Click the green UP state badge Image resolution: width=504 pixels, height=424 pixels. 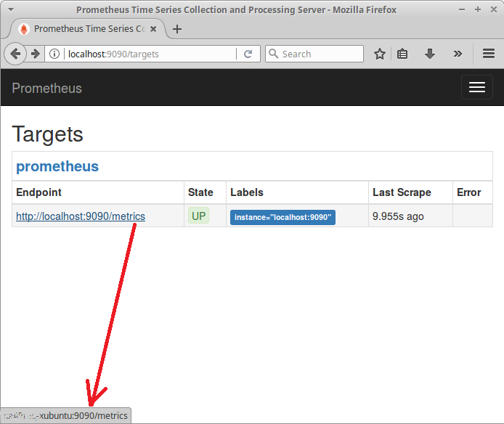[199, 216]
